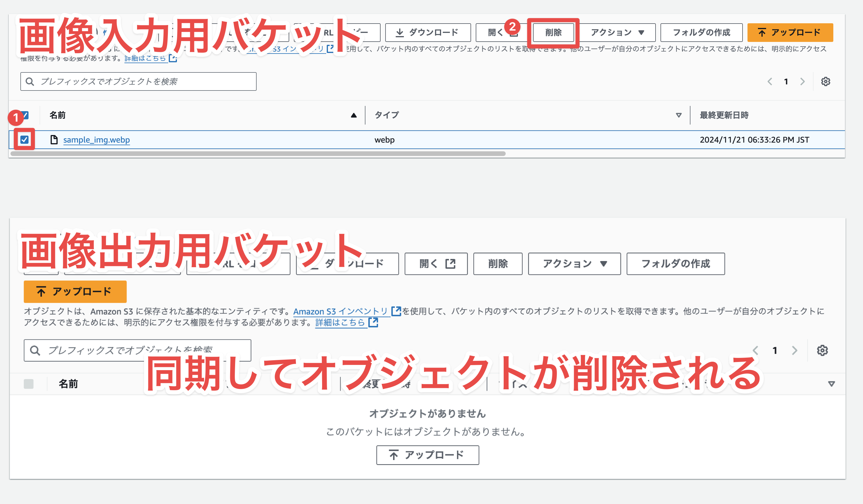This screenshot has width=863, height=504.
Task: Focus the input bucket prefix search field
Action: tap(138, 81)
